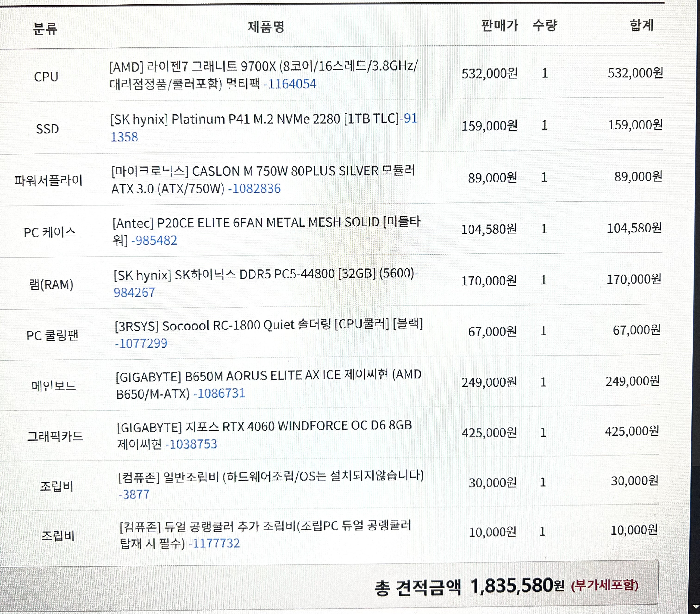Click the 제품명 column header
The width and height of the screenshot is (700, 614).
point(266,26)
